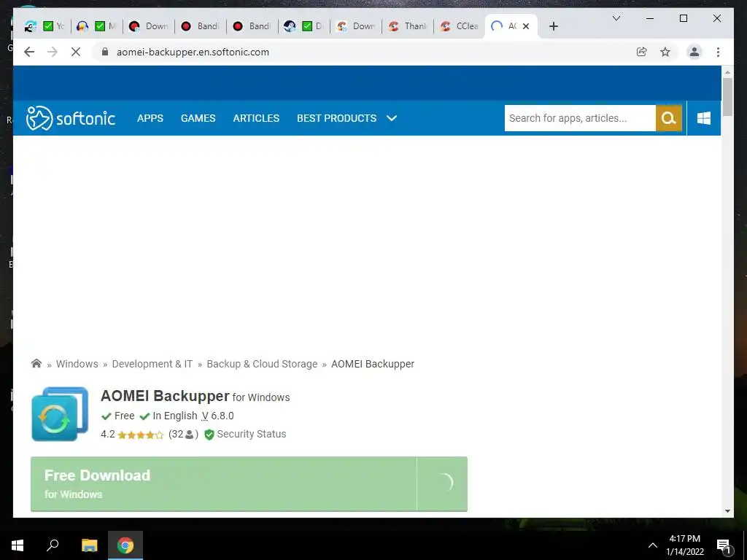Show hidden system tray icons

(653, 545)
